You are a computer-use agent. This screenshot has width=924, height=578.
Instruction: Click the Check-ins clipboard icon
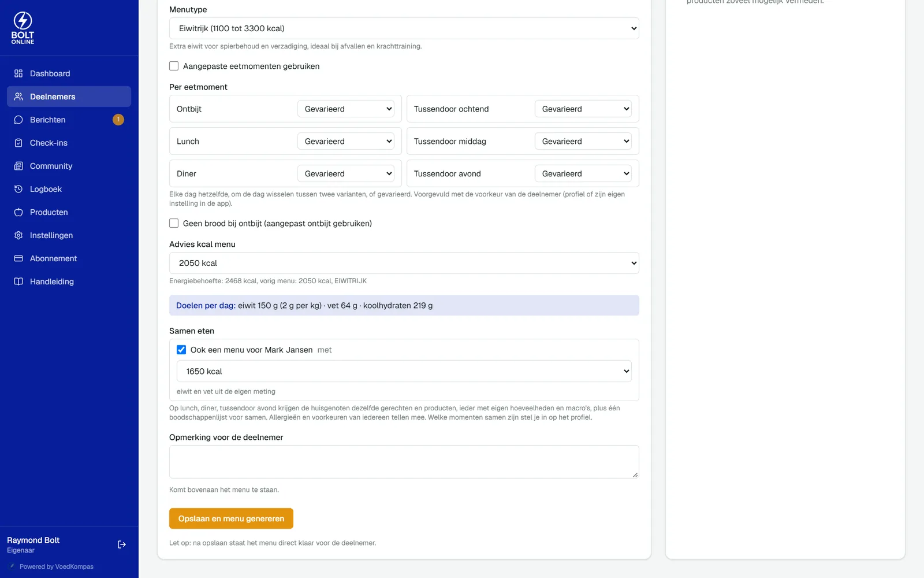point(18,143)
